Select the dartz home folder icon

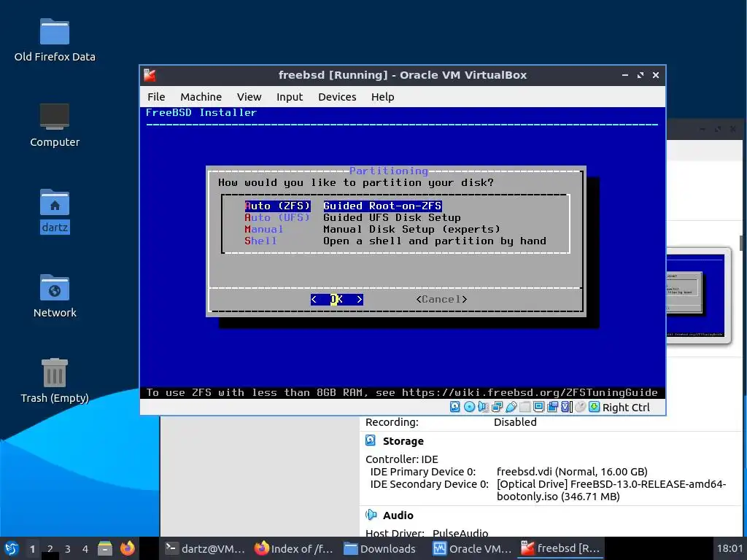54,203
